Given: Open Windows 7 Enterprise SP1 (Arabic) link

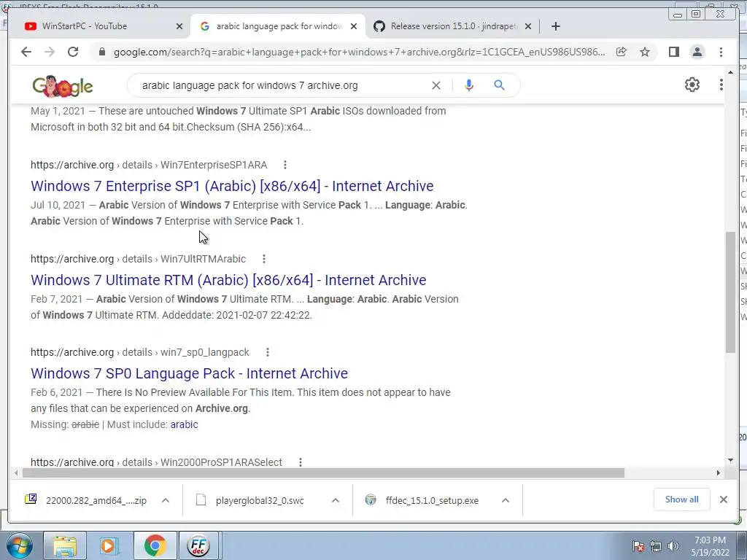Looking at the screenshot, I should pyautogui.click(x=232, y=186).
